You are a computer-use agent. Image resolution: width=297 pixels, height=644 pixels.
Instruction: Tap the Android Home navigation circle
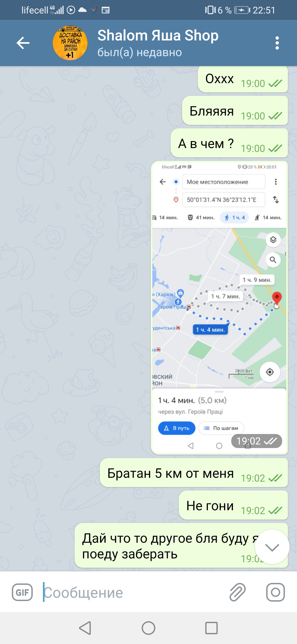click(148, 628)
